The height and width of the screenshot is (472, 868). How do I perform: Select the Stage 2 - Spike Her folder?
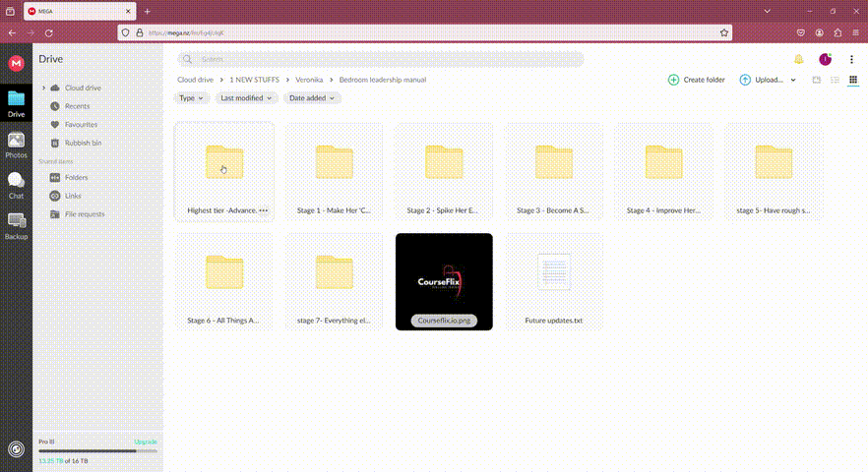point(444,171)
